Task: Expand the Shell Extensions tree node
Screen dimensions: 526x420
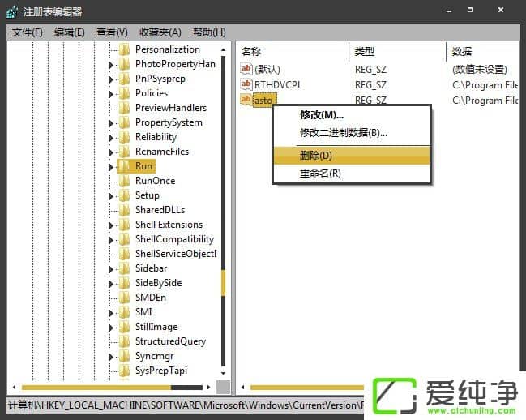Action: (111, 225)
